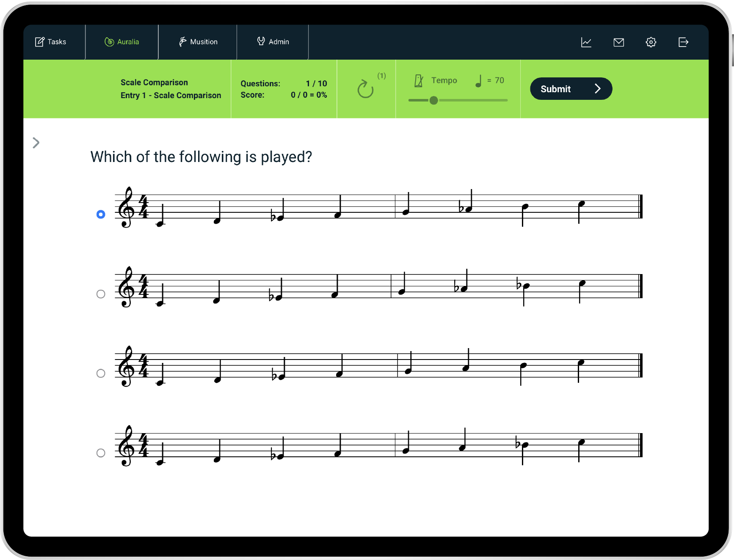Screen dimensions: 734x560
Task: Click the Tempo slider handle
Action: pos(433,100)
